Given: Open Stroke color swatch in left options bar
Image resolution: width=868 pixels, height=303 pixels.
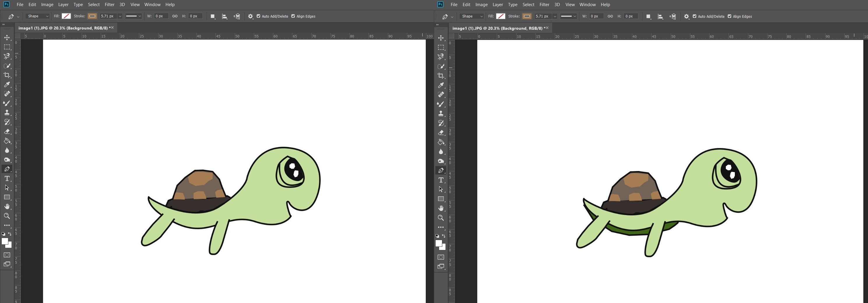Looking at the screenshot, I should [x=92, y=16].
